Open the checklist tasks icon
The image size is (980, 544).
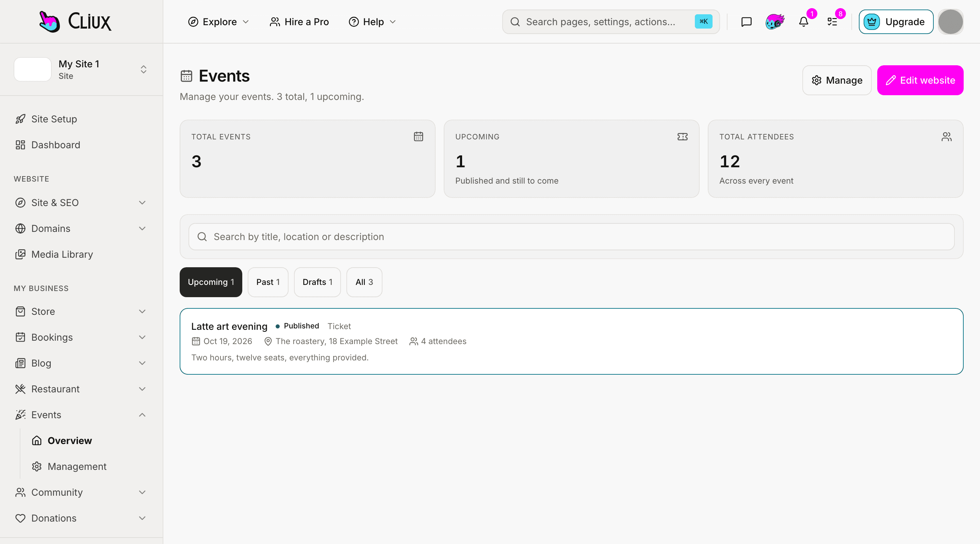pos(832,22)
